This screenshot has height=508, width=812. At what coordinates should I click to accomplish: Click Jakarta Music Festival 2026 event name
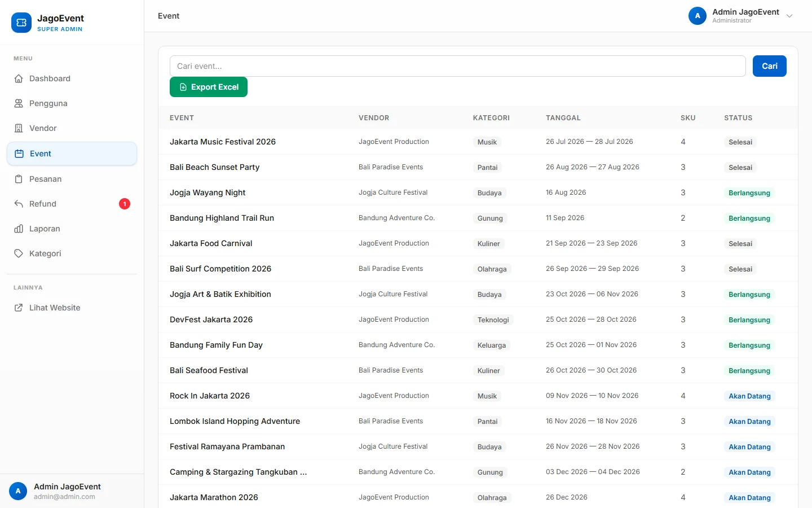(223, 142)
